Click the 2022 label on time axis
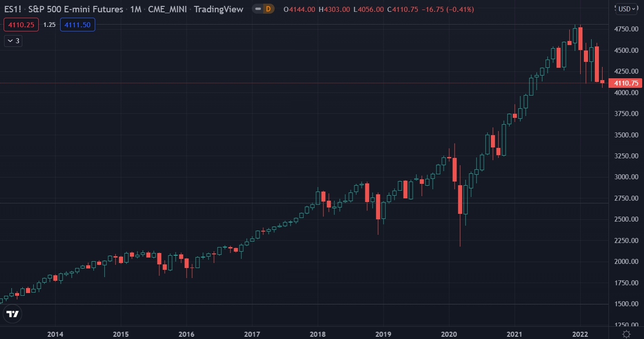644x339 pixels. coord(580,334)
